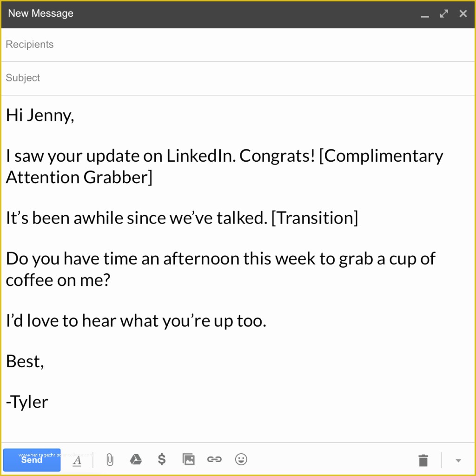
Task: Attach files using the paperclip icon
Action: (x=110, y=460)
